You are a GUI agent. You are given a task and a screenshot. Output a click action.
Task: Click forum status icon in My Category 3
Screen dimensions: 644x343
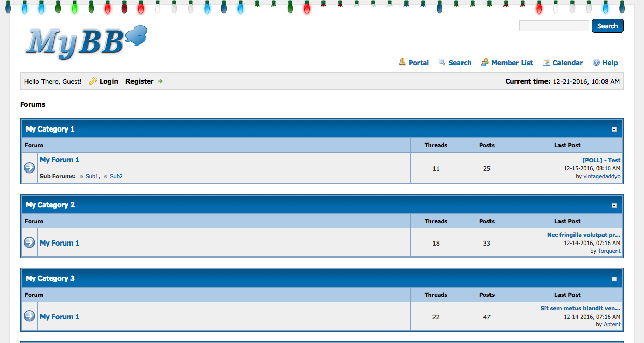click(30, 316)
